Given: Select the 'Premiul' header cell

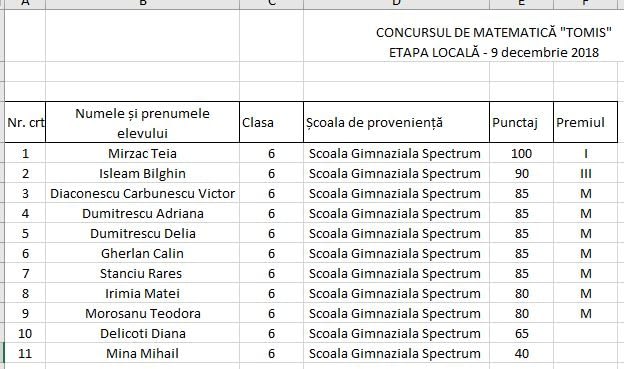Looking at the screenshot, I should [x=585, y=122].
